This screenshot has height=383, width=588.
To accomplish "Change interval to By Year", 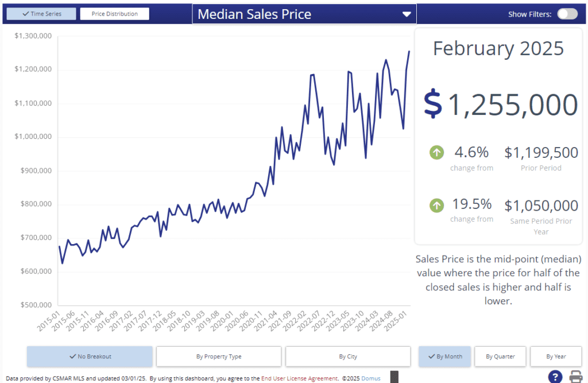I will click(556, 357).
